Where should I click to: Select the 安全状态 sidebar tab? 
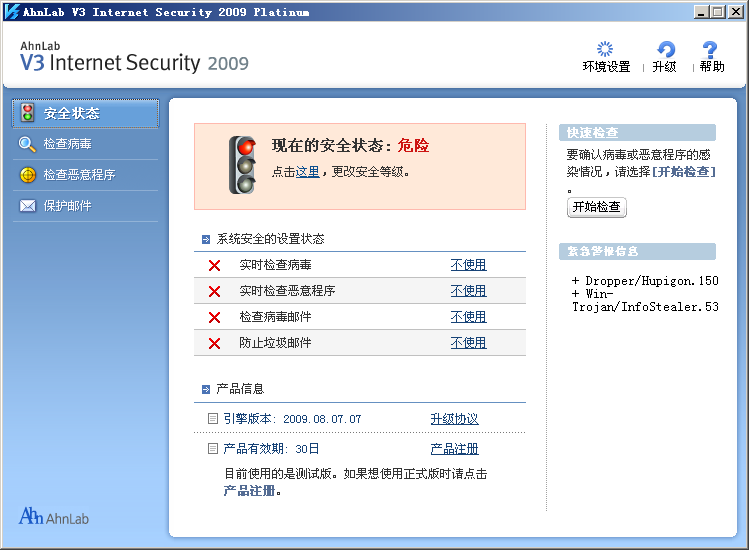[86, 113]
